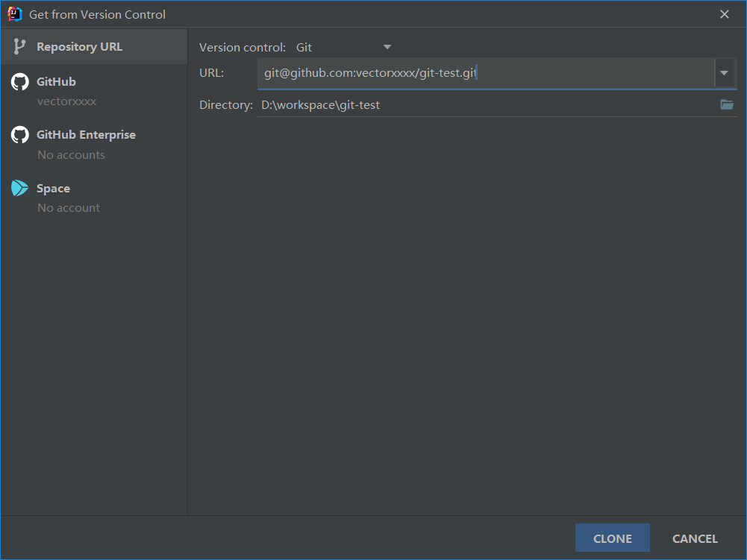Open the GitHub Enterprise section

(x=94, y=144)
